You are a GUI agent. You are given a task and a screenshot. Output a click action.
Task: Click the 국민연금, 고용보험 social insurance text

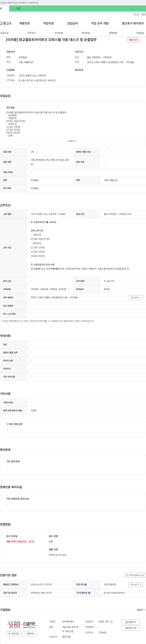[x=49, y=289]
